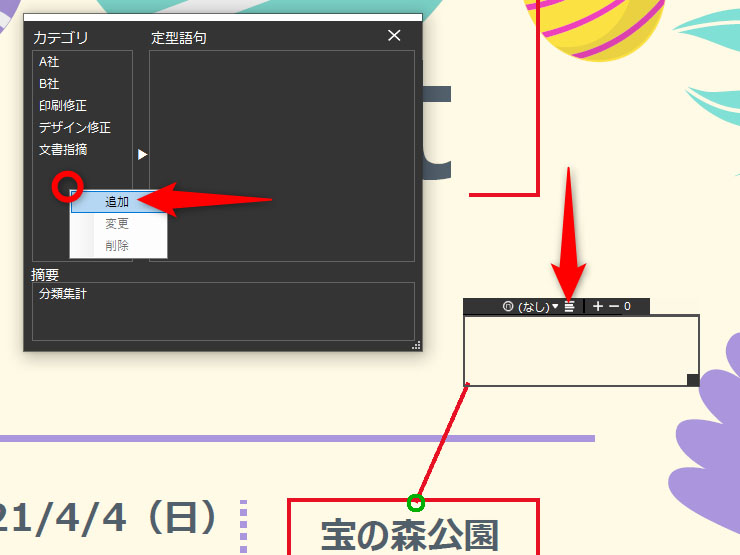The height and width of the screenshot is (555, 740).
Task: Click the date text ending 21/4/4（日）
Action: click(x=108, y=518)
